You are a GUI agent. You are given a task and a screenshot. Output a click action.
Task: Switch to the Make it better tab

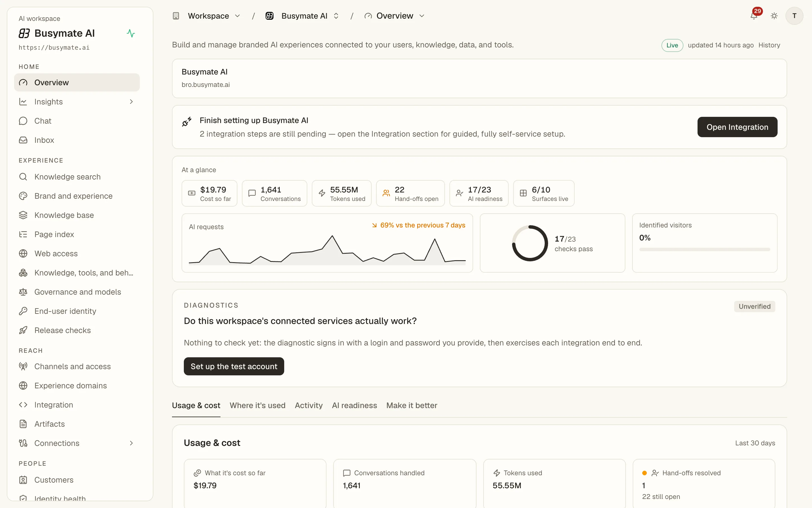pyautogui.click(x=412, y=405)
